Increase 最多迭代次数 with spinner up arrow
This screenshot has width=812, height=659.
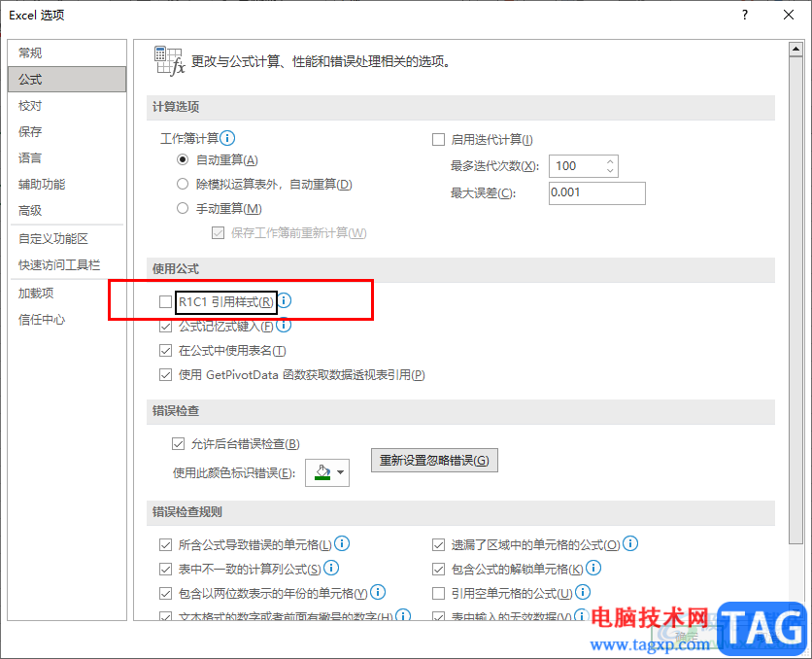click(610, 161)
